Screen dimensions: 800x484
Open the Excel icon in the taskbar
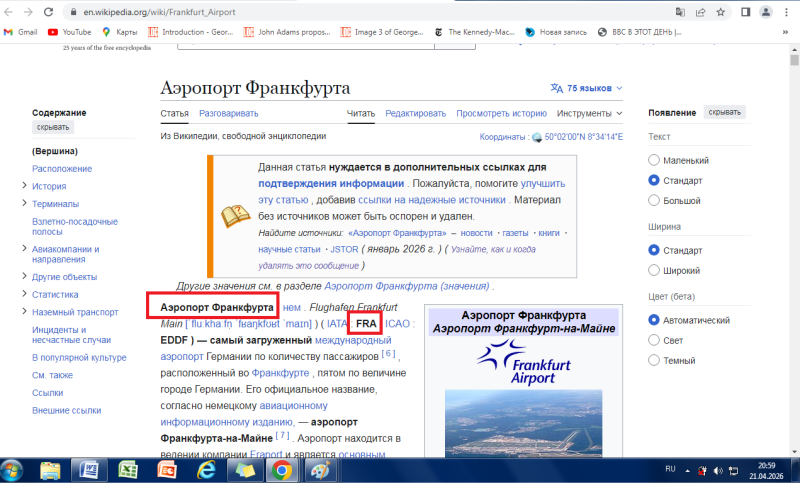click(x=128, y=468)
